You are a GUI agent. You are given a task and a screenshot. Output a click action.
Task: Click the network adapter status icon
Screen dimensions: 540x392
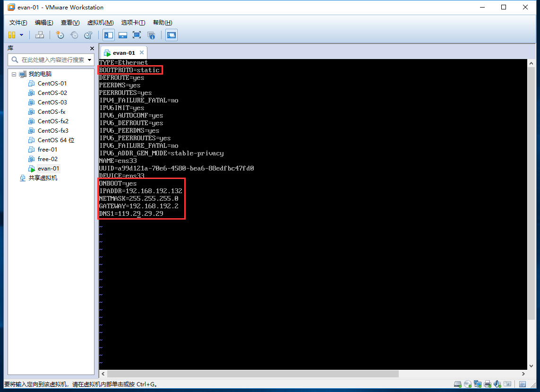point(477,384)
